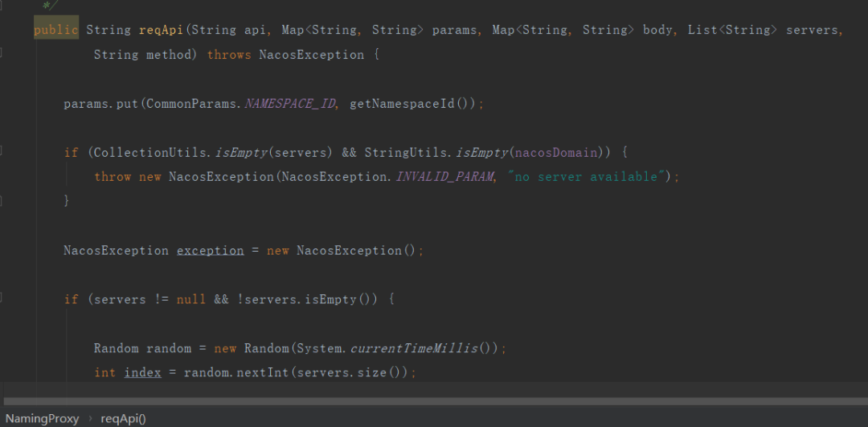Click the INVALID_PARAM constant
868x427 pixels.
[x=444, y=177]
